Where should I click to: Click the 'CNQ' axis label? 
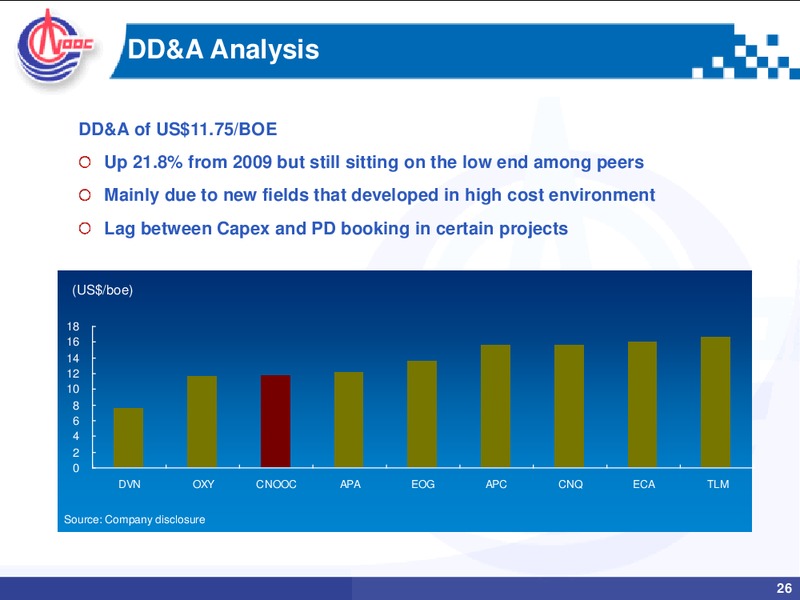[570, 484]
